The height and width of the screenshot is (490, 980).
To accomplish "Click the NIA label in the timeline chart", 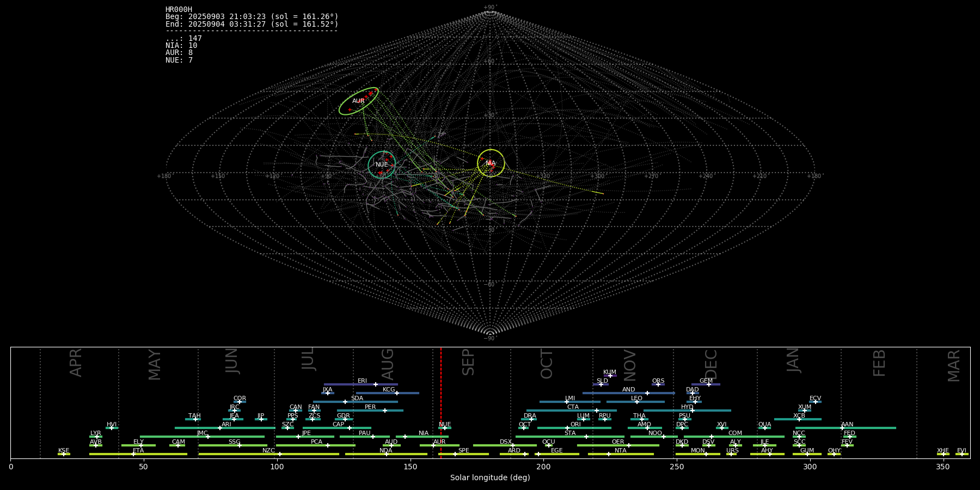I will click(424, 433).
